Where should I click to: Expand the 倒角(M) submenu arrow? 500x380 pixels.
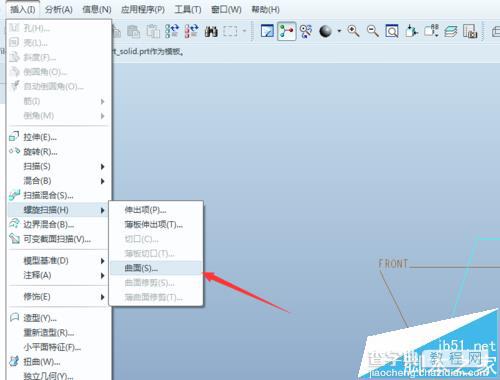pos(102,116)
